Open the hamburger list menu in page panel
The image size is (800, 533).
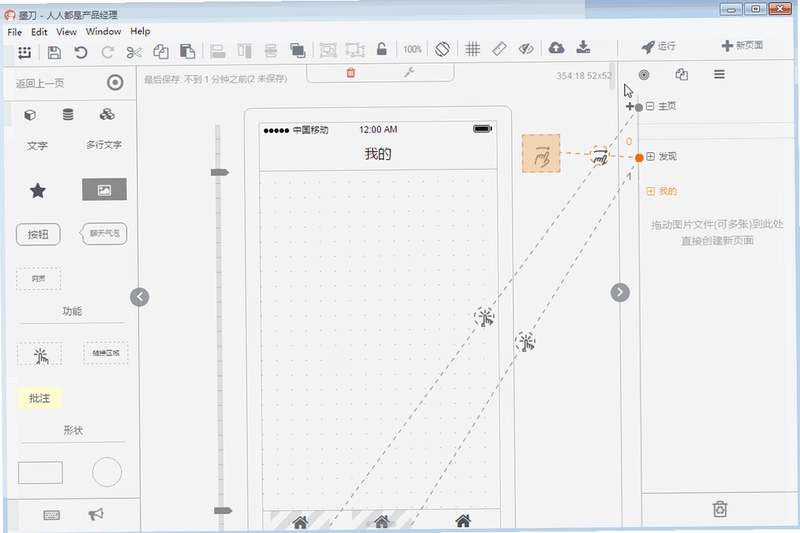point(719,74)
